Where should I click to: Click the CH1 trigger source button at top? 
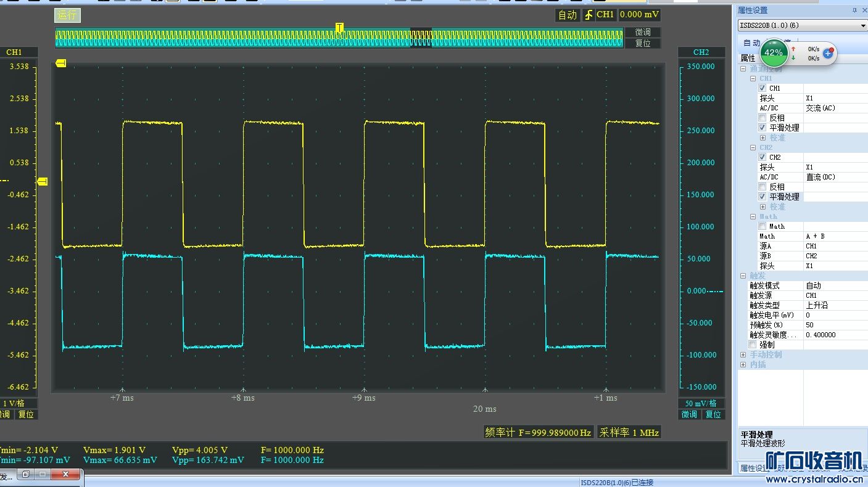605,15
